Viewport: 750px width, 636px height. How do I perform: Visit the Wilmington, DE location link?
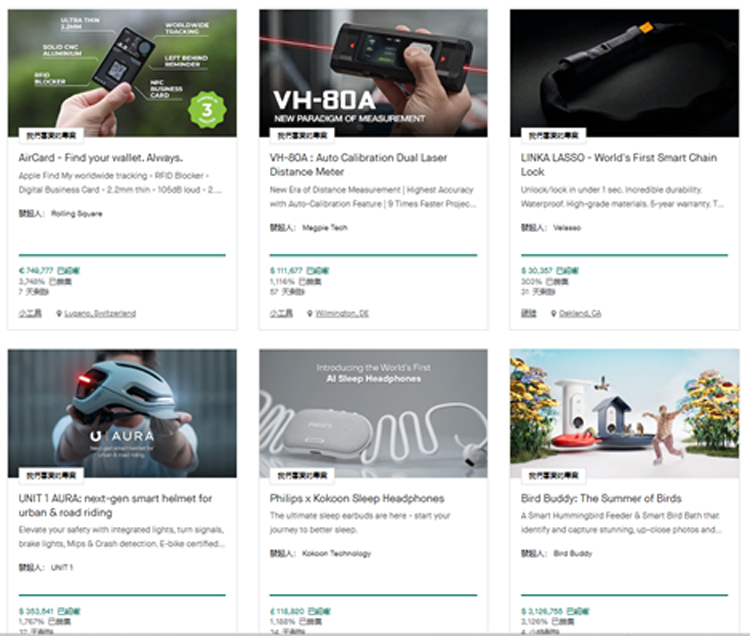(342, 314)
